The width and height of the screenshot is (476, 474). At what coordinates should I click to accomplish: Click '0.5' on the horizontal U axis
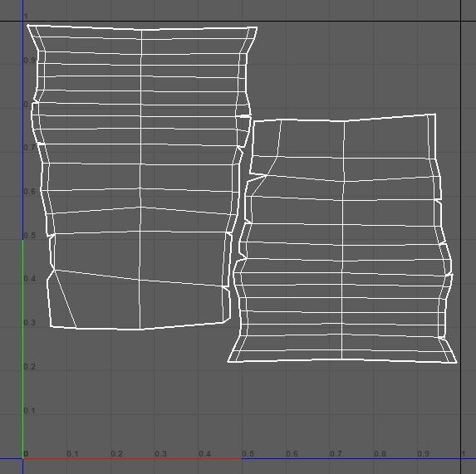[x=248, y=454]
